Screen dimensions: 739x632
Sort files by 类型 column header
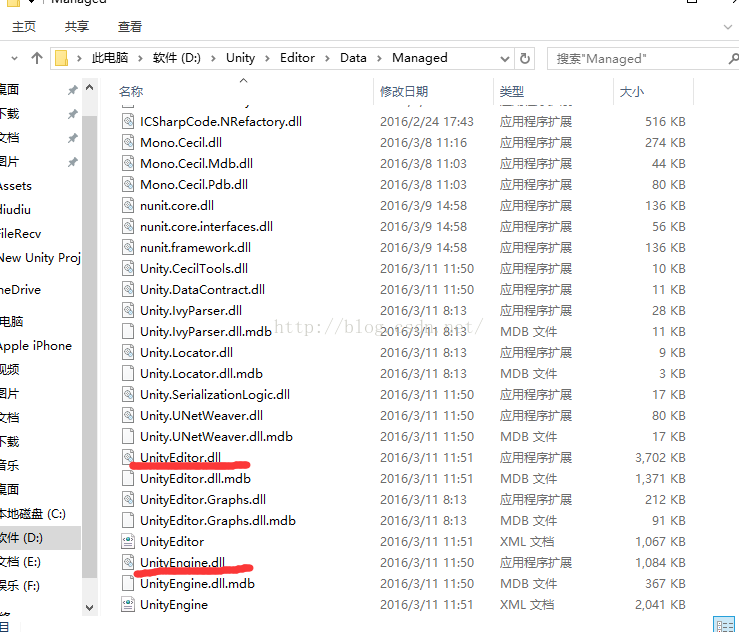pyautogui.click(x=512, y=91)
